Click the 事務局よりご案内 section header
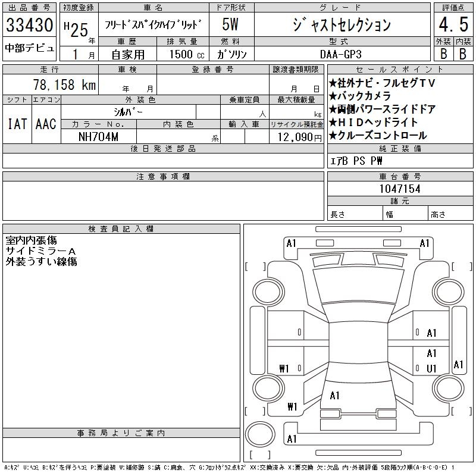 pyautogui.click(x=121, y=433)
